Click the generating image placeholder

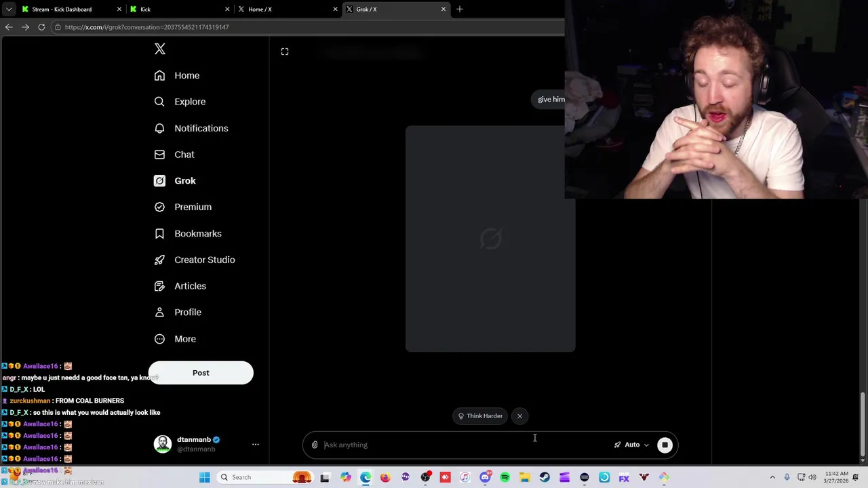coord(490,239)
